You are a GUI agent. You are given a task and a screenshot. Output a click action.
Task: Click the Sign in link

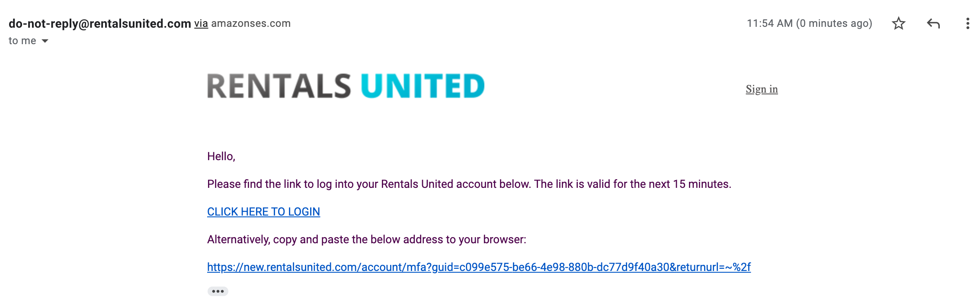click(762, 89)
